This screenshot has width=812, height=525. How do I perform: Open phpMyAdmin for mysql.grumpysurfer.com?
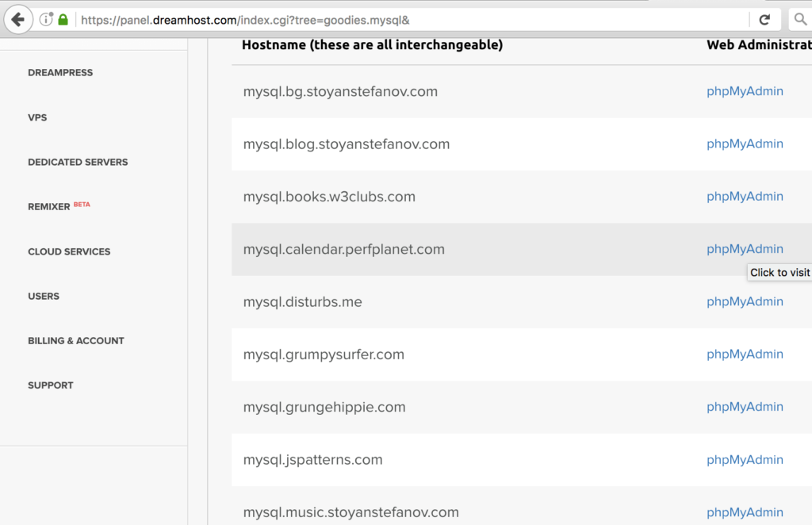pyautogui.click(x=745, y=354)
